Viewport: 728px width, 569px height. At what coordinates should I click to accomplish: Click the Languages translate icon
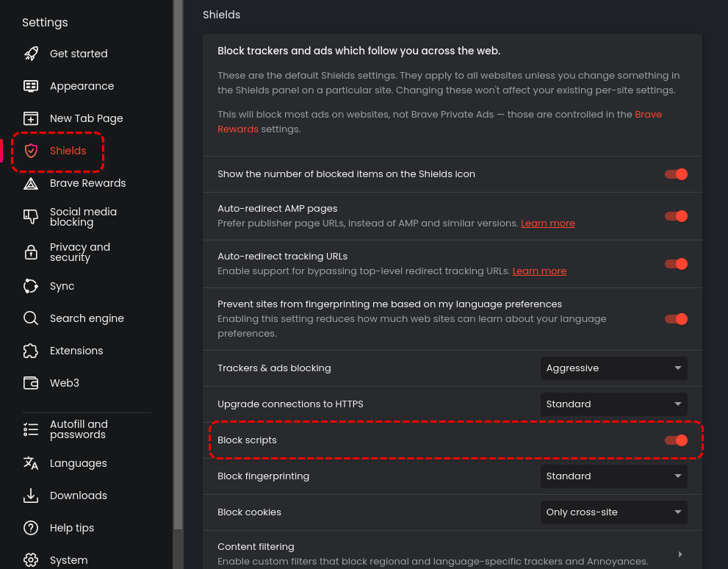31,463
